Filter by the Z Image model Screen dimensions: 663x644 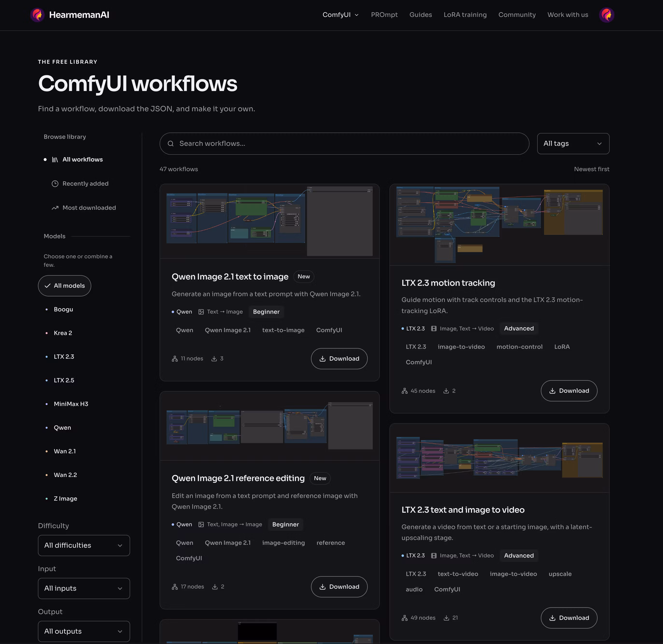[x=66, y=499]
